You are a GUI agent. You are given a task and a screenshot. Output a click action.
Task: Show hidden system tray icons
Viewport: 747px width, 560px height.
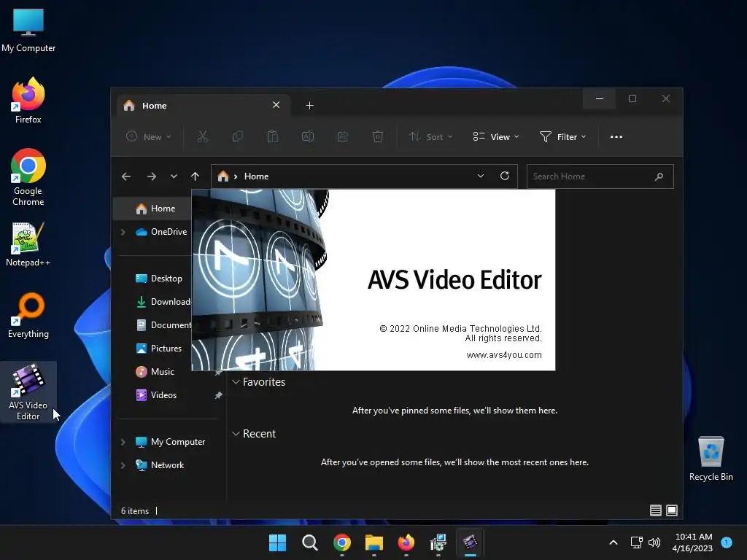pos(613,542)
